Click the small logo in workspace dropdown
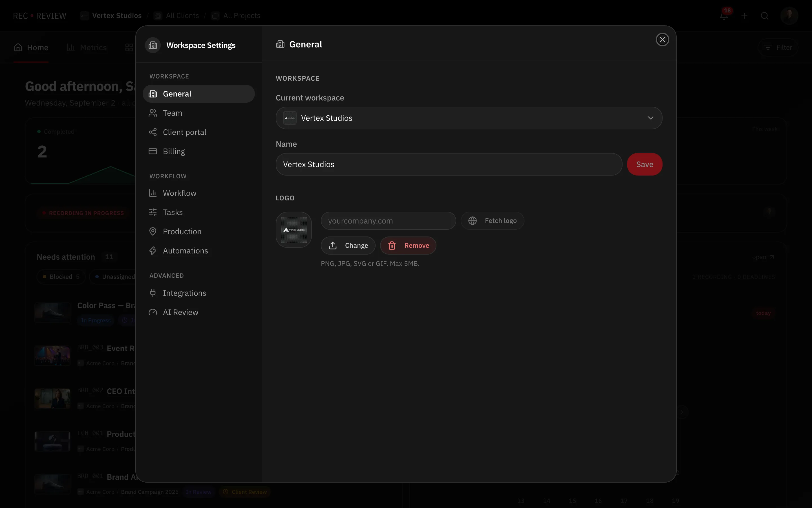This screenshot has width=812, height=508. click(290, 118)
